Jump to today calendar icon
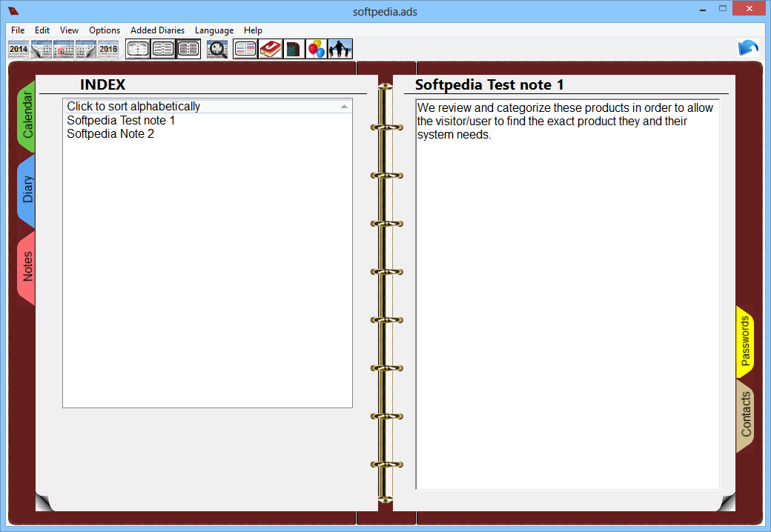The height and width of the screenshot is (532, 771). pos(64,49)
